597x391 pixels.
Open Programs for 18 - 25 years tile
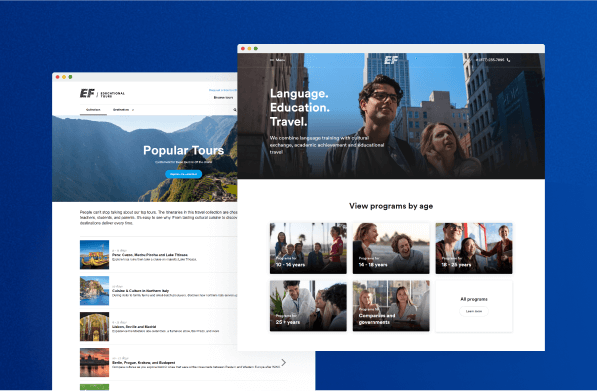pyautogui.click(x=474, y=248)
